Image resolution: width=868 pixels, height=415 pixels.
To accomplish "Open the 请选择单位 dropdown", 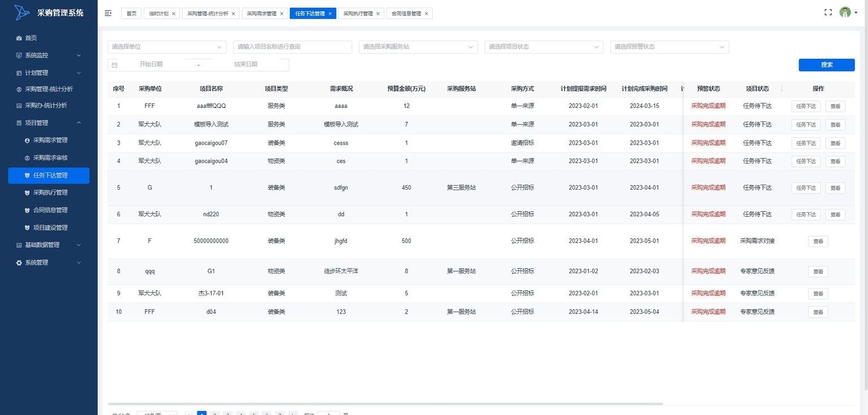I will tap(167, 47).
